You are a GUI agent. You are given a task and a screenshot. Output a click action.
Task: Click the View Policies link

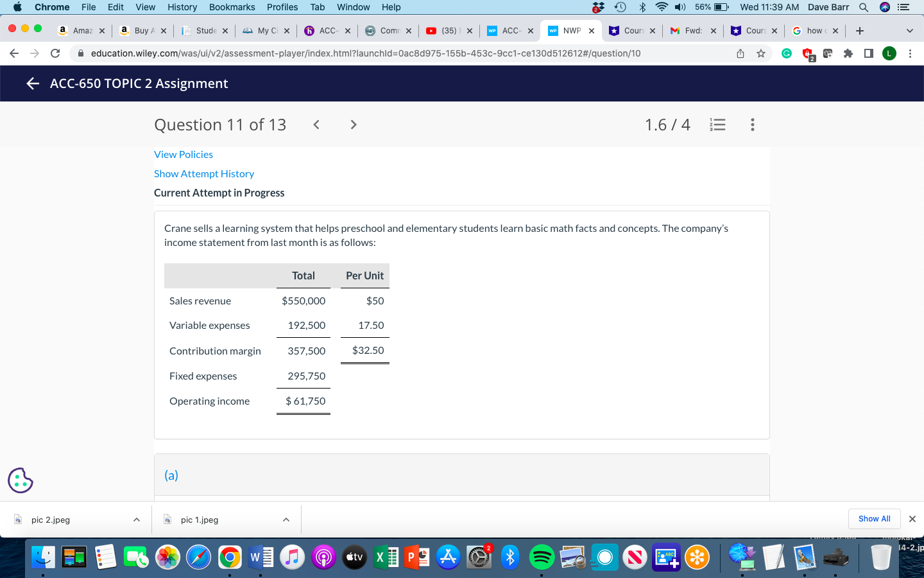click(184, 154)
